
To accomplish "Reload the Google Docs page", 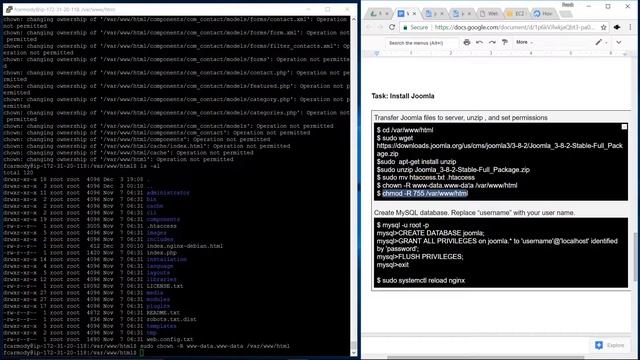I will coord(392,27).
